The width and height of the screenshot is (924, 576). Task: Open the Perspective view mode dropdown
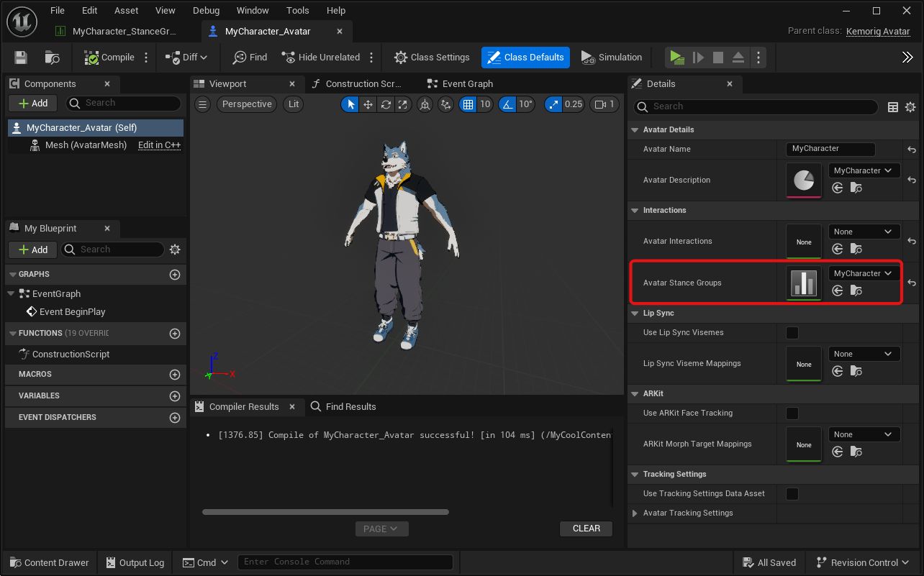247,104
